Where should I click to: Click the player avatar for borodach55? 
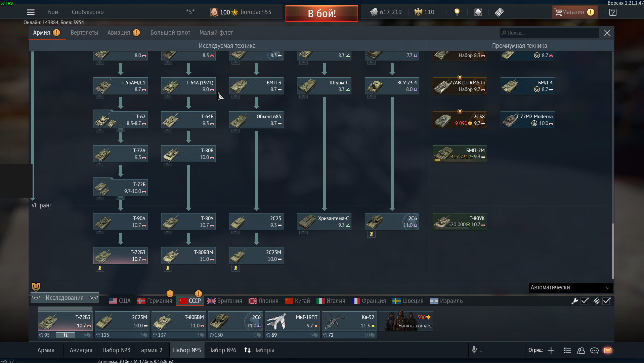(214, 12)
